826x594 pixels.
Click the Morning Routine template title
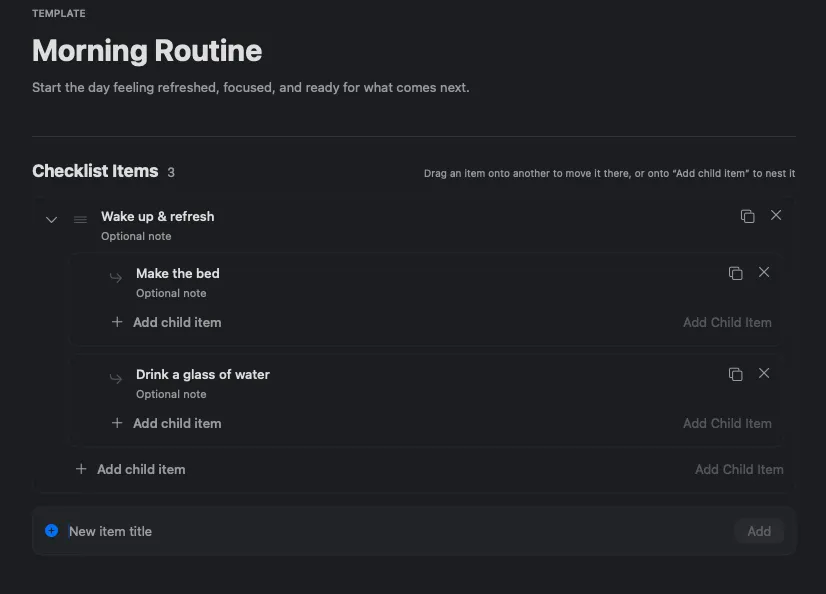(x=147, y=51)
